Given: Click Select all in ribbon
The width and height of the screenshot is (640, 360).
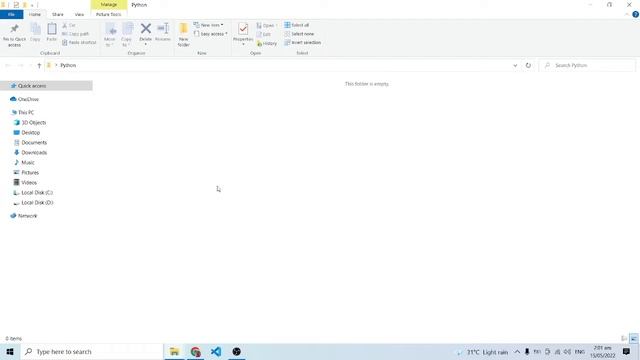Looking at the screenshot, I should coord(297,25).
